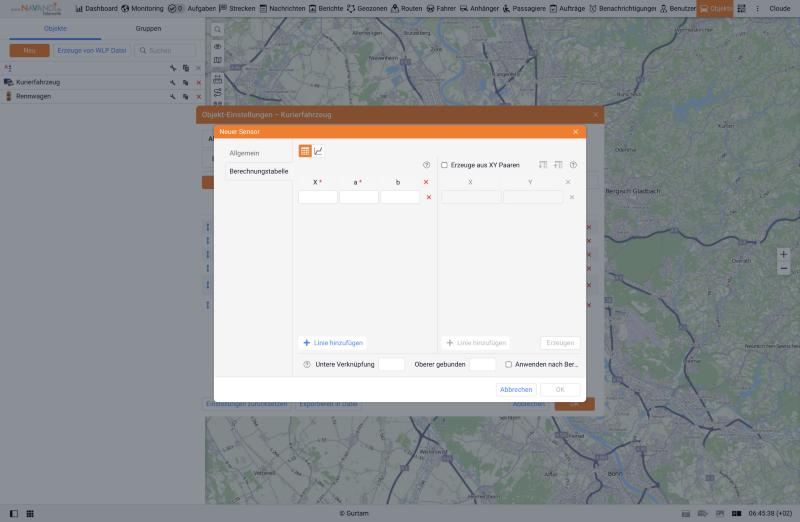The image size is (800, 522).
Task: Close the Neuer Sensor dialog
Action: 576,132
